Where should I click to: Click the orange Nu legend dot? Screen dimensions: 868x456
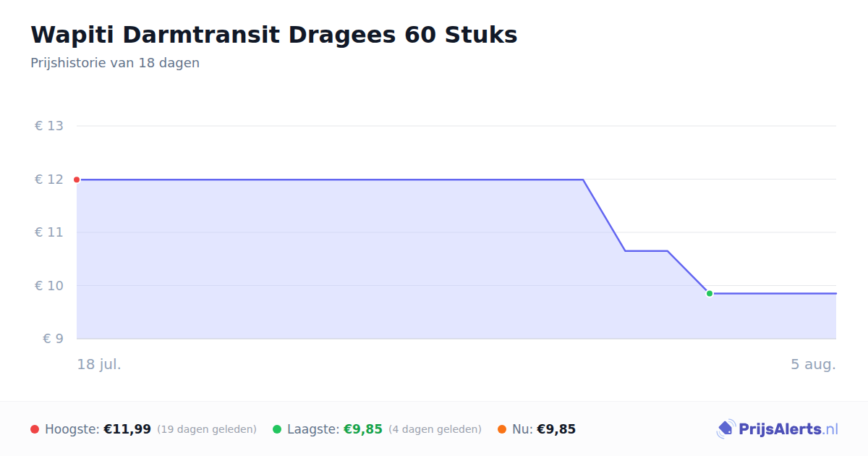click(x=502, y=429)
